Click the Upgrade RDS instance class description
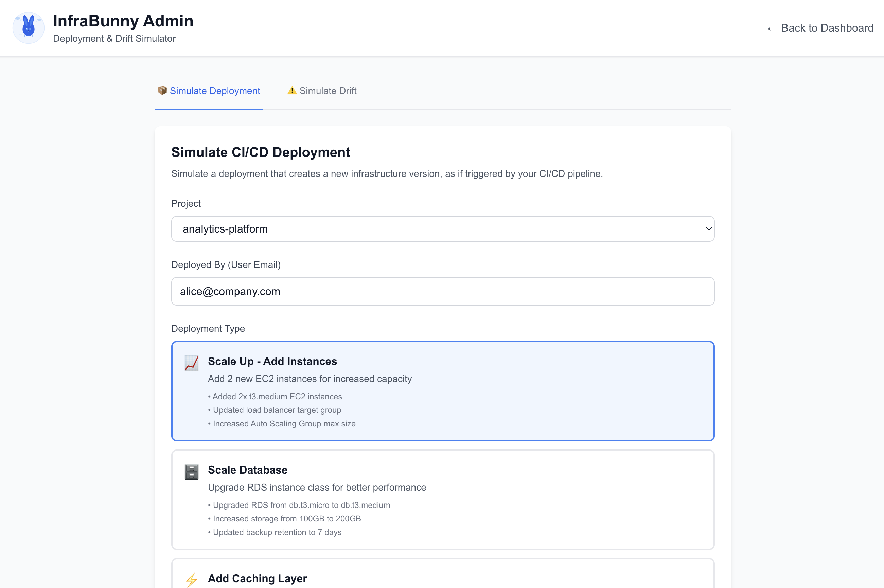 pos(317,487)
